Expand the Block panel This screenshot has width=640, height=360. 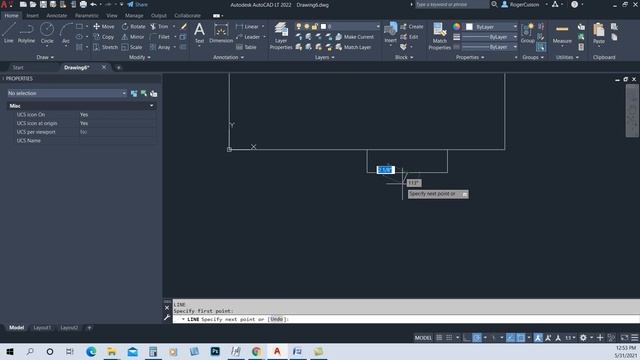tap(404, 57)
